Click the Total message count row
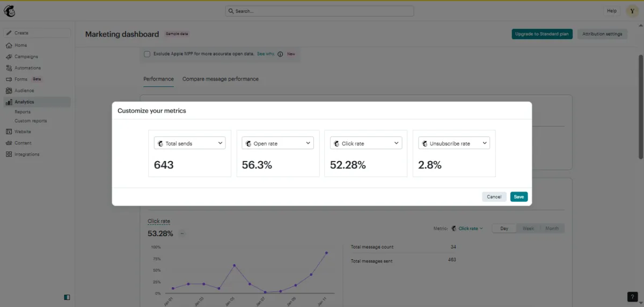Image resolution: width=644 pixels, height=307 pixels. [404, 247]
